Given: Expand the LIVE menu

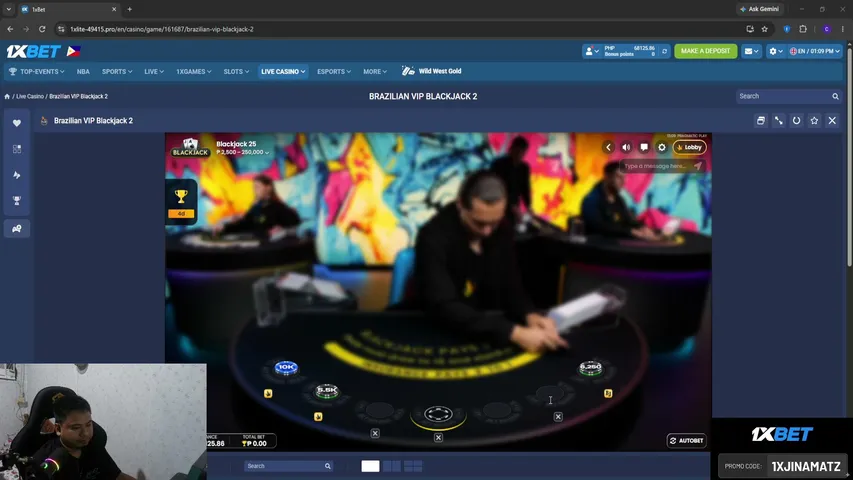Looking at the screenshot, I should point(154,71).
